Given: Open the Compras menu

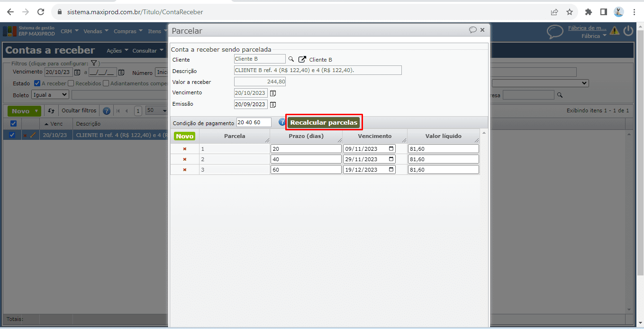Looking at the screenshot, I should (x=128, y=31).
